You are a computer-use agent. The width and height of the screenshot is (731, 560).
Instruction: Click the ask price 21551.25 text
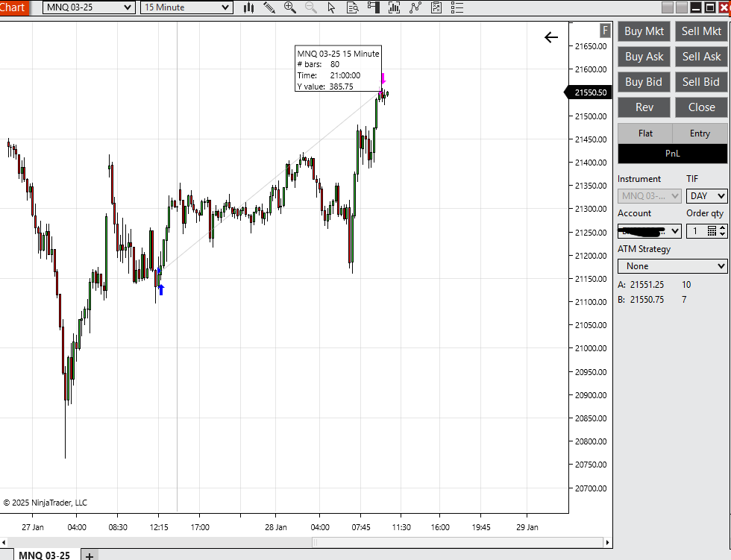click(647, 285)
